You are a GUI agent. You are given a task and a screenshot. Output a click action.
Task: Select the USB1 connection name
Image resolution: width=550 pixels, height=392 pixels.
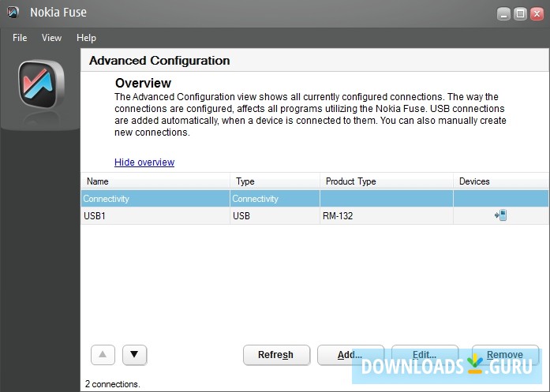click(95, 215)
